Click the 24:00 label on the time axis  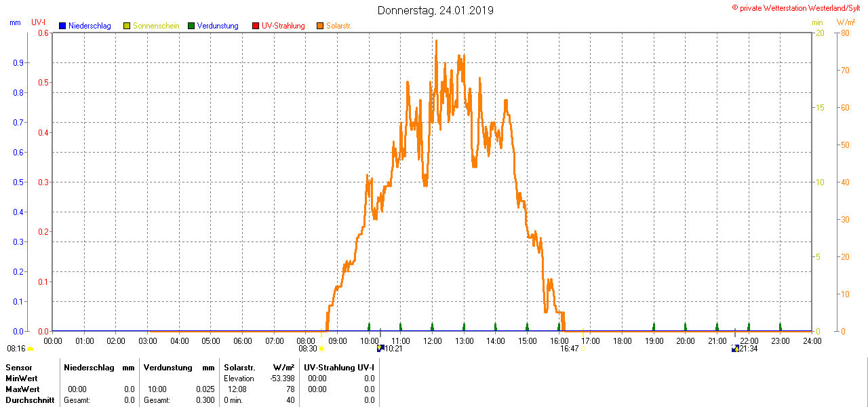pos(812,341)
